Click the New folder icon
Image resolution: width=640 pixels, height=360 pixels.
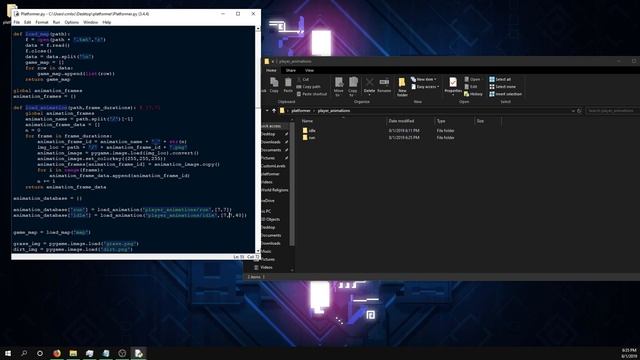click(x=402, y=87)
